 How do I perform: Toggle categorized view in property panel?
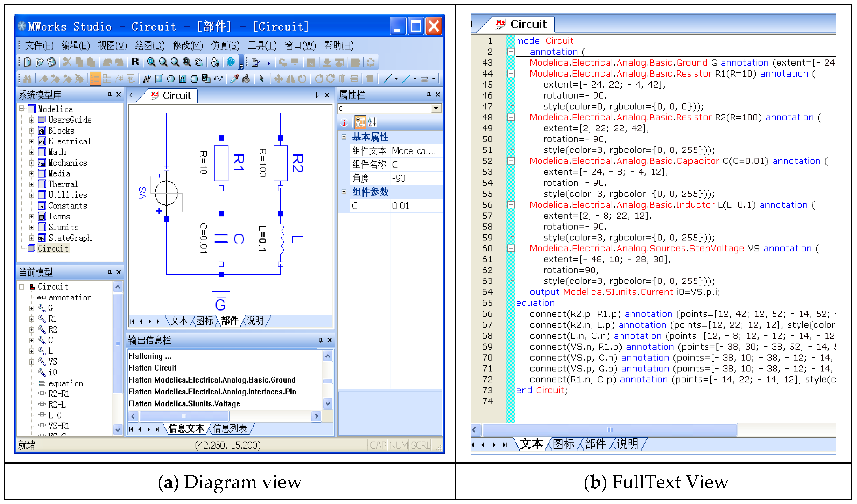[360, 122]
